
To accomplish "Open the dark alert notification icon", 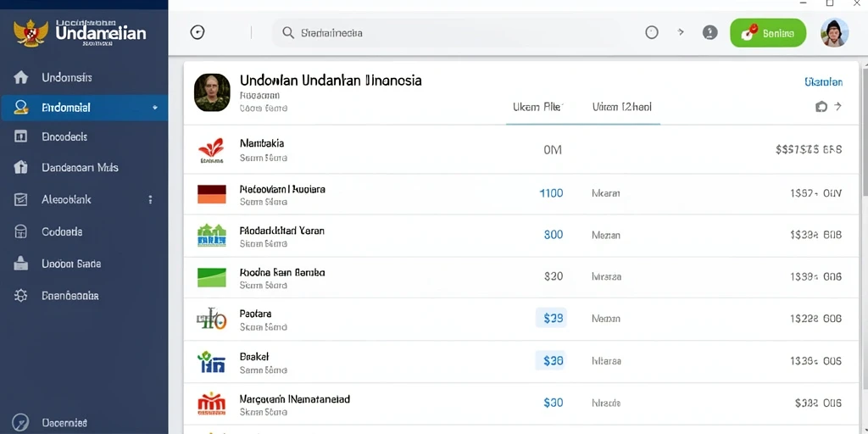I will pyautogui.click(x=709, y=33).
